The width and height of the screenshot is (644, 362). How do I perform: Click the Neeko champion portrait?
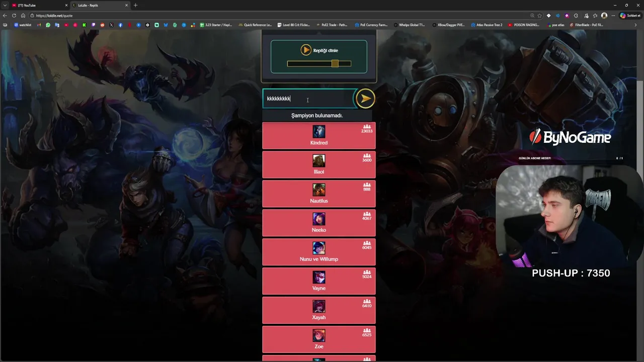(x=319, y=219)
